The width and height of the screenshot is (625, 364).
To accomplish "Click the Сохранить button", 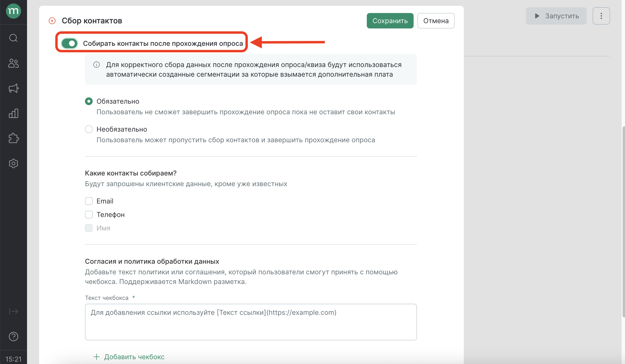I will 390,20.
